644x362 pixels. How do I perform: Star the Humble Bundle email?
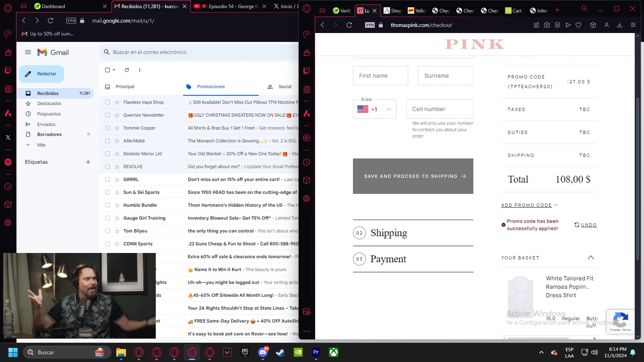117,205
